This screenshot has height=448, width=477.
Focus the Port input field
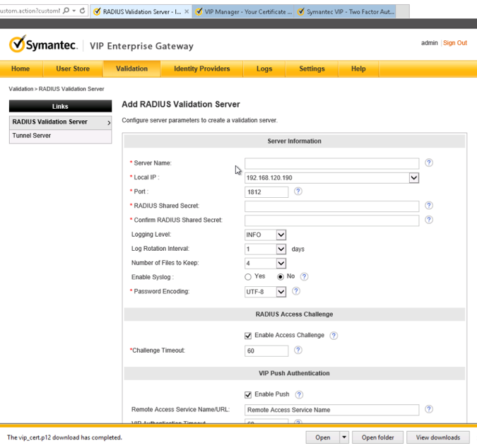coord(266,192)
